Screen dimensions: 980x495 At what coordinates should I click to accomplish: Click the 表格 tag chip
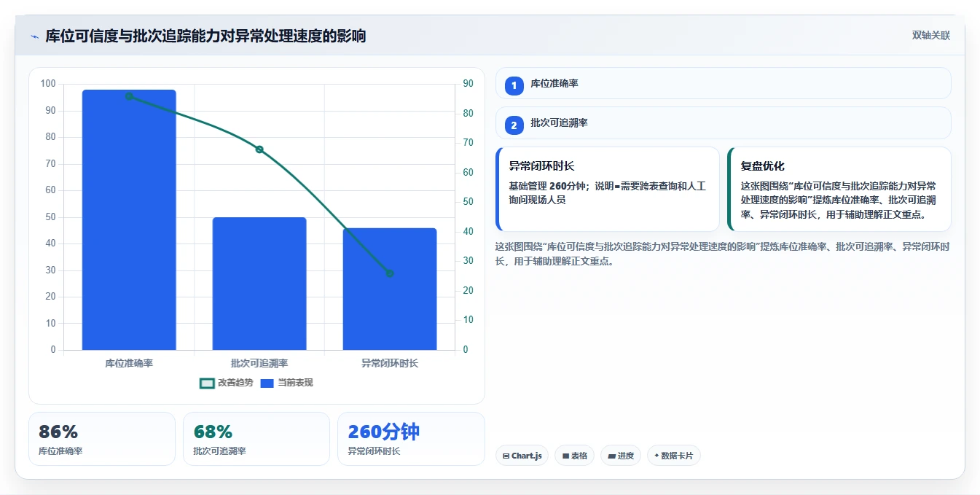(574, 456)
